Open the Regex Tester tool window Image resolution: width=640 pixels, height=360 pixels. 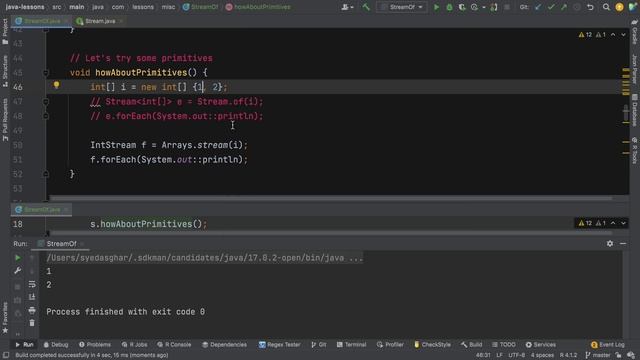point(280,344)
